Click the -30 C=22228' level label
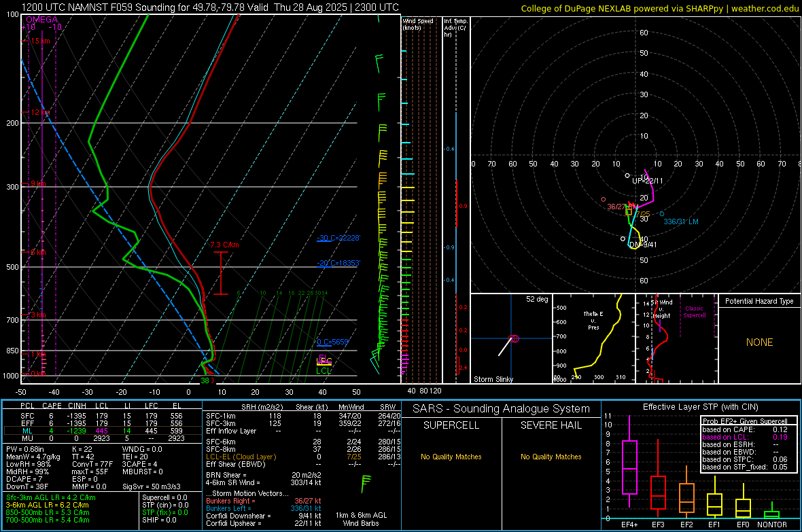 point(338,238)
